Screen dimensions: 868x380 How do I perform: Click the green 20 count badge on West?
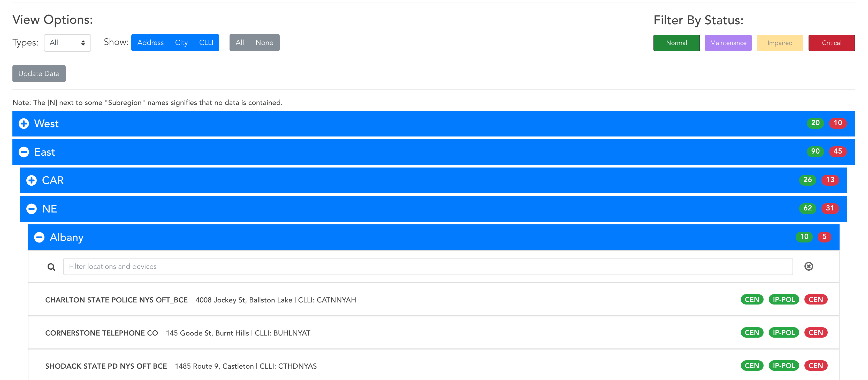pyautogui.click(x=815, y=123)
